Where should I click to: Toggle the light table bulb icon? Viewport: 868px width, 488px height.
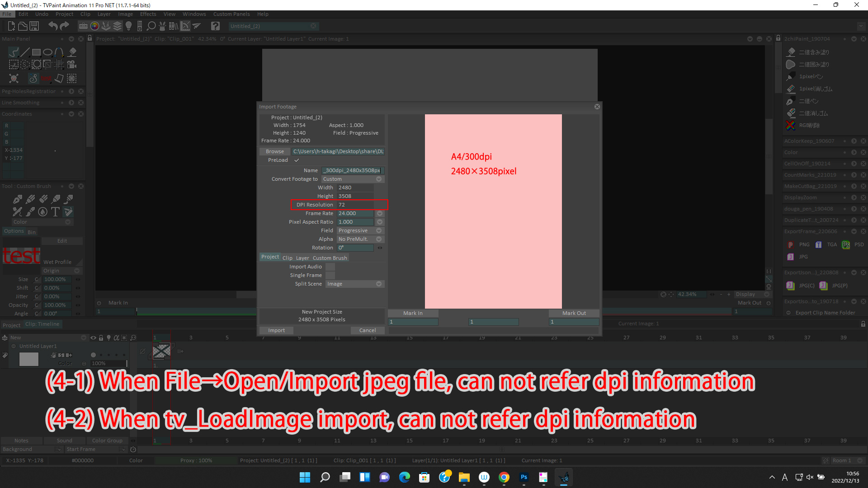point(128,26)
